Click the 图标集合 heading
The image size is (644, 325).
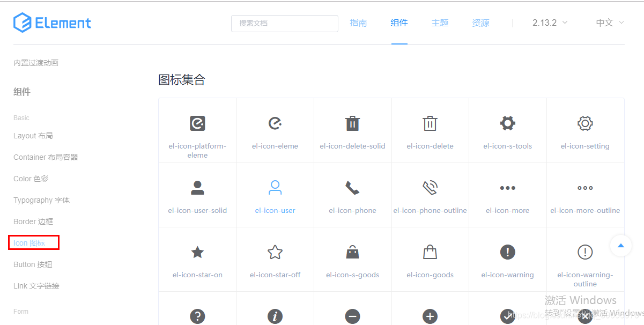coord(182,80)
